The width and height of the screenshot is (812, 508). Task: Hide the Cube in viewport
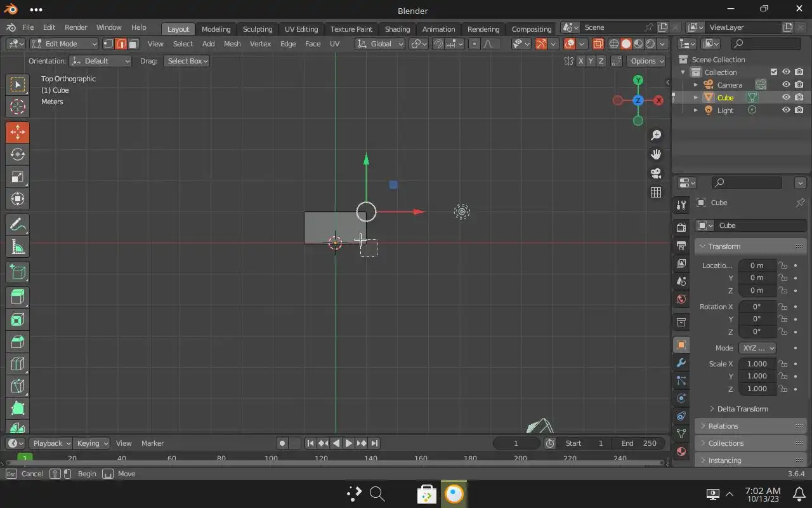786,97
